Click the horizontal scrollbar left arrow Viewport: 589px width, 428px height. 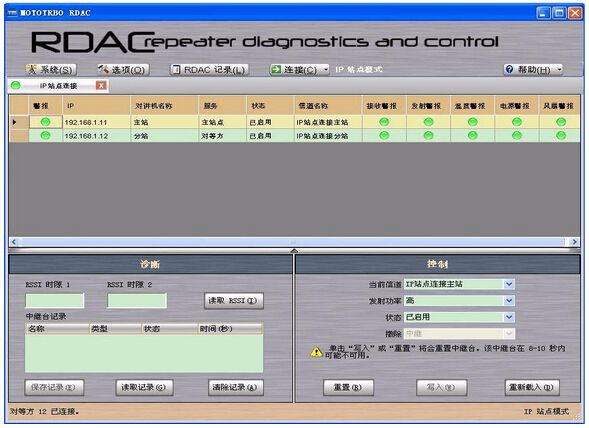(x=14, y=242)
